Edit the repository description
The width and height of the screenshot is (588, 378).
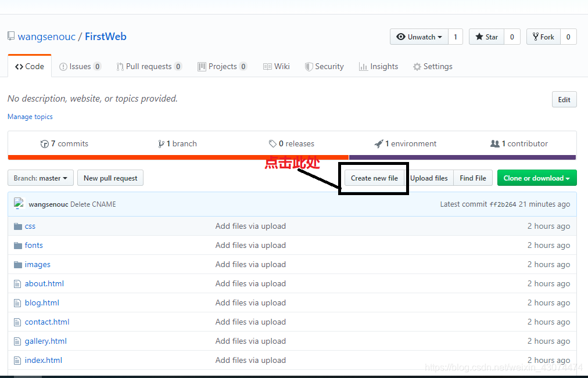564,99
